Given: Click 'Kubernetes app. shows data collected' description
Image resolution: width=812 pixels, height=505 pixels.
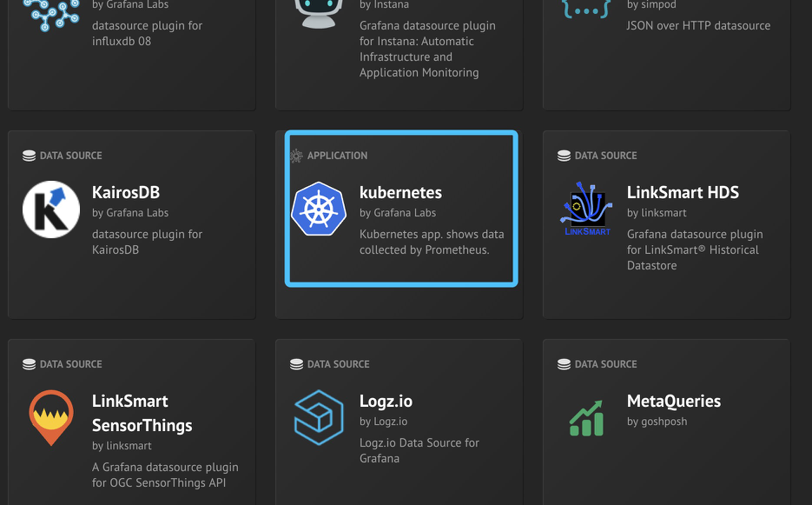Looking at the screenshot, I should pyautogui.click(x=432, y=243).
